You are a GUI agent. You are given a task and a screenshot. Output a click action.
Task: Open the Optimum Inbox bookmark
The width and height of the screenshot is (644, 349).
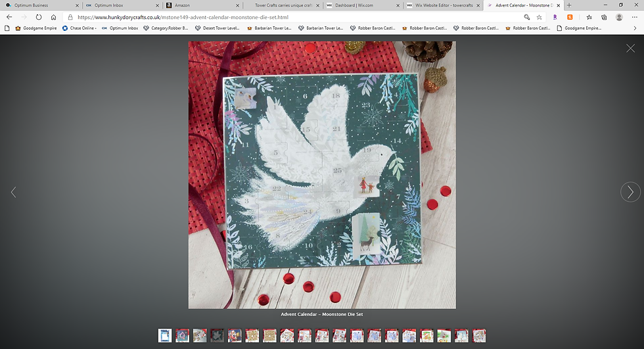click(x=120, y=28)
